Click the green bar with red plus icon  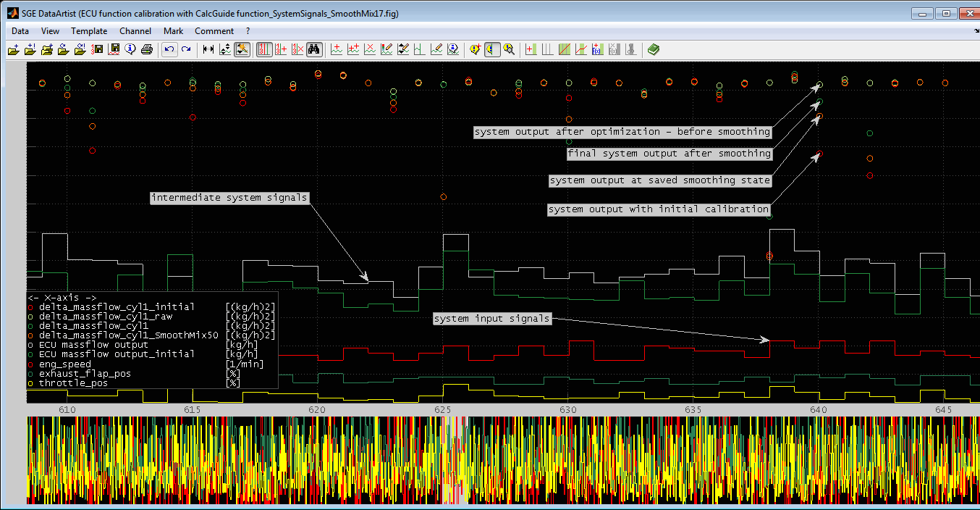(x=531, y=49)
